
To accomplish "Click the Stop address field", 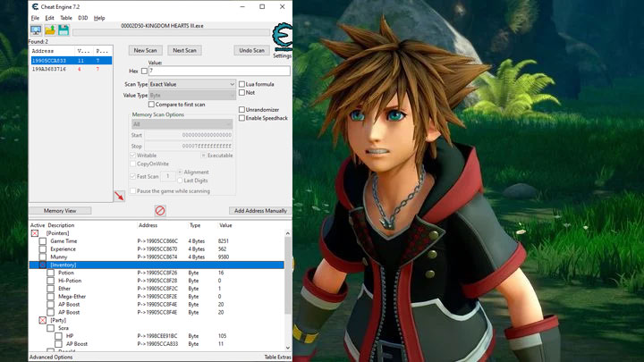I will pyautogui.click(x=189, y=146).
